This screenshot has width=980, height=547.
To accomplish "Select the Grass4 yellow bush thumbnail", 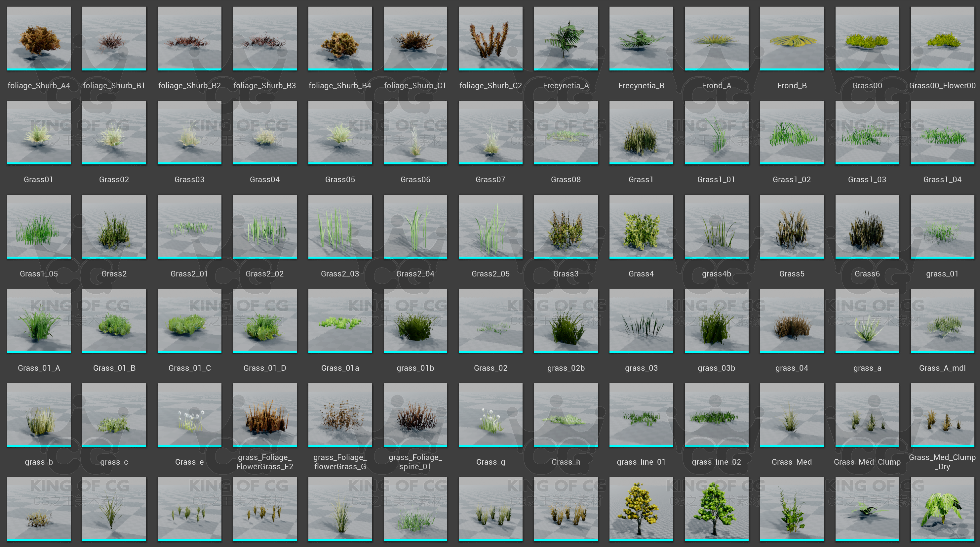I will 641,227.
